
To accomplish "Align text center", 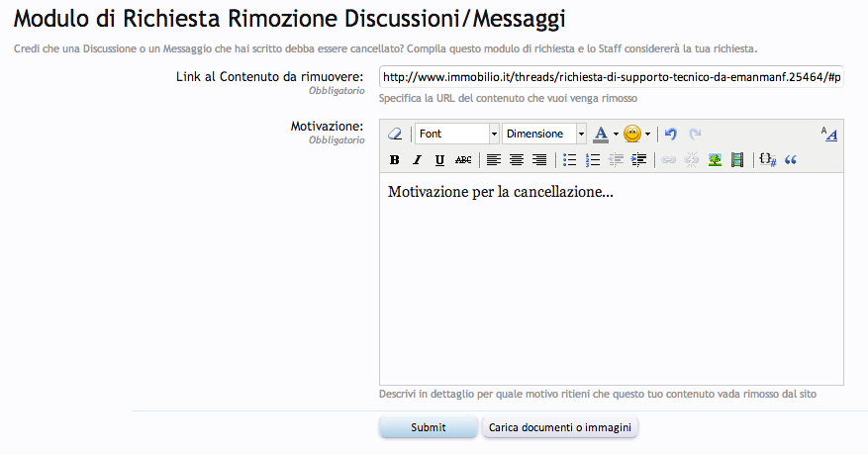I will pyautogui.click(x=517, y=160).
